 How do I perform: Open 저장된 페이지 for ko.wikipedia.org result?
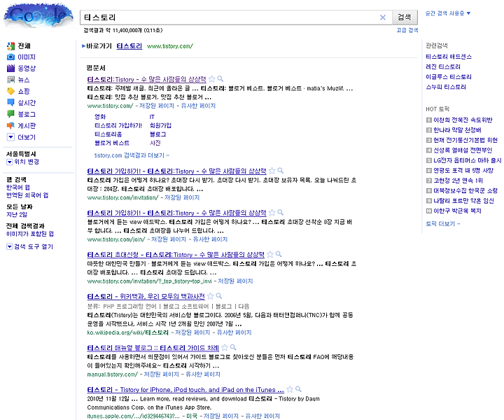click(192, 332)
